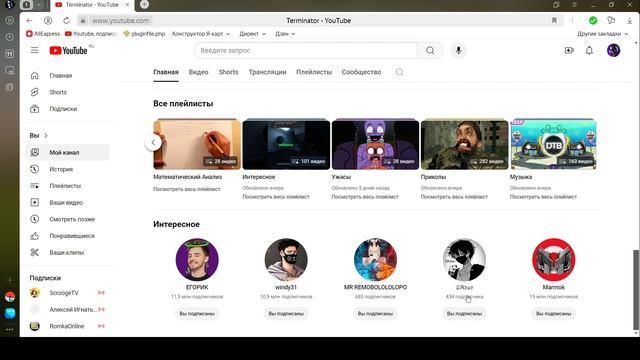Open the YouTube hamburger guide menu
Viewport: 640px width, 360px height.
click(34, 50)
